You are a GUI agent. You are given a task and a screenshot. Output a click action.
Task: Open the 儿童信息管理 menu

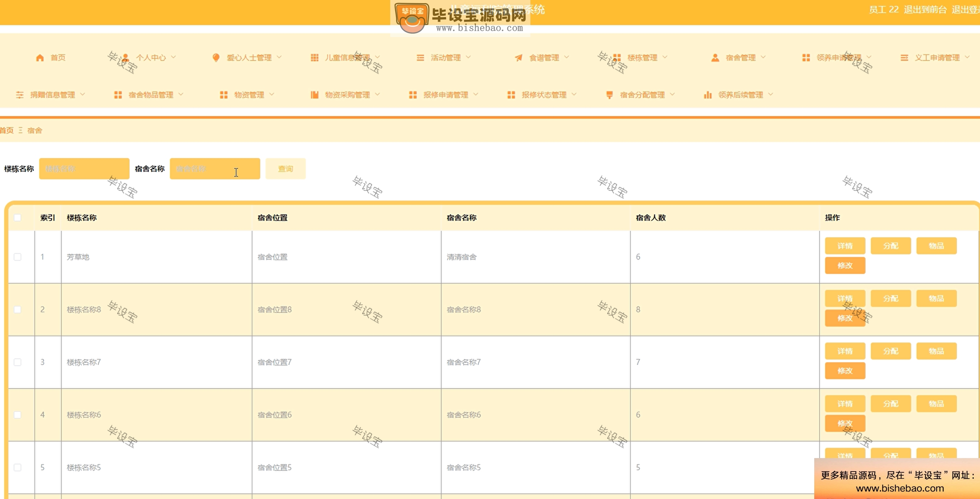click(347, 57)
